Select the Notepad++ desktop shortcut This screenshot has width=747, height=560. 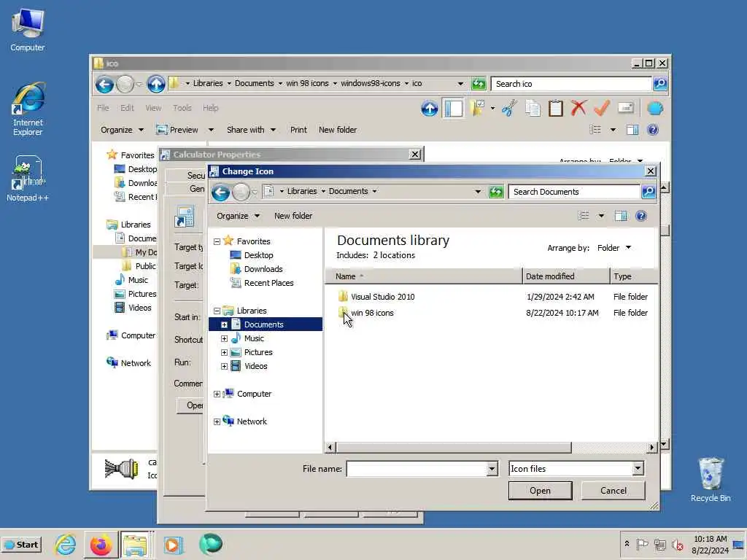[x=28, y=178]
